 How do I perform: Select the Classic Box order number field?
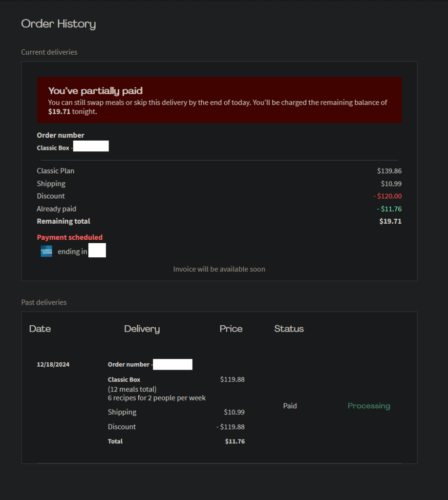[91, 146]
